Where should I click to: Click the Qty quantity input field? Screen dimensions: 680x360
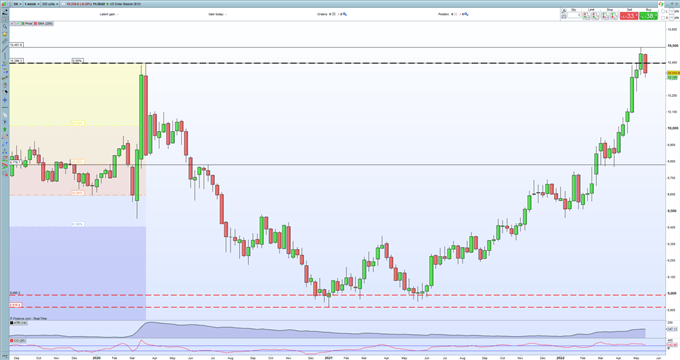[573, 15]
